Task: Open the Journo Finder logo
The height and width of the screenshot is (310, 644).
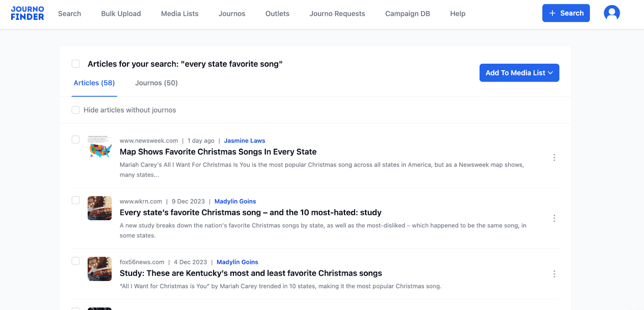Action: [27, 13]
